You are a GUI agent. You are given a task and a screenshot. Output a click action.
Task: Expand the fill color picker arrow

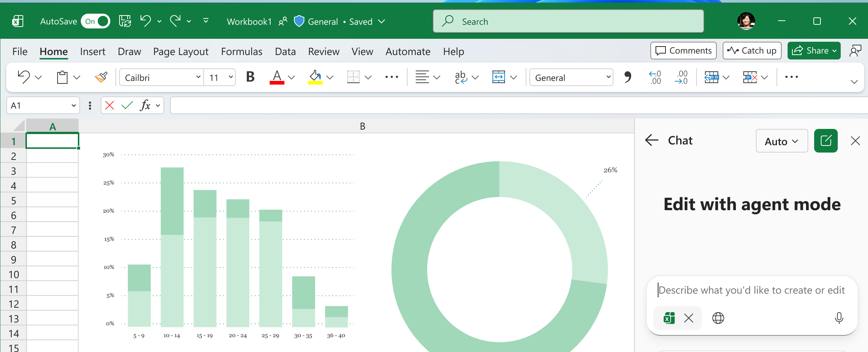330,77
